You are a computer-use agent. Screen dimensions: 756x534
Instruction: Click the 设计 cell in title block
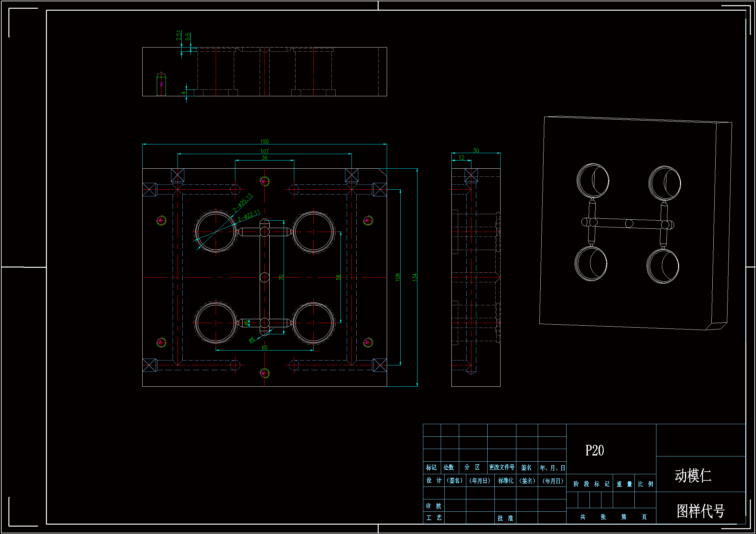[434, 481]
